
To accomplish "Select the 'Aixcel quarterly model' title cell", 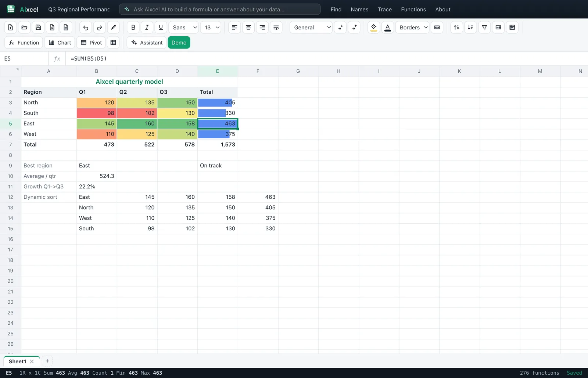I will [129, 82].
